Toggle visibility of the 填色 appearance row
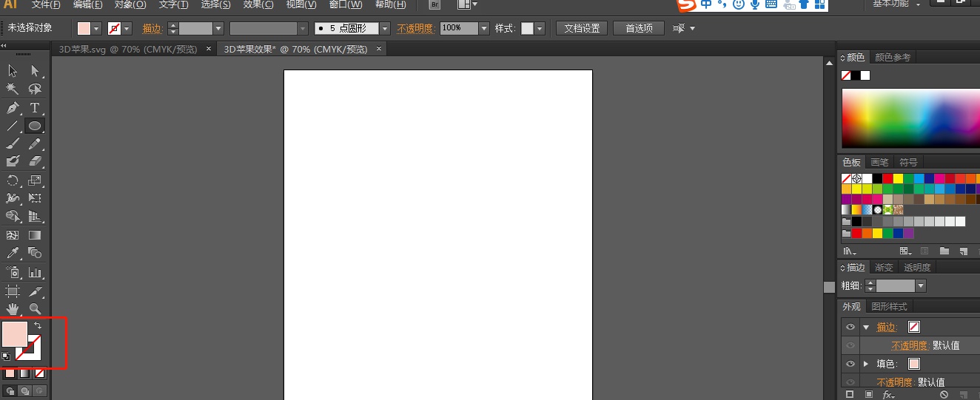980x400 pixels. coord(850,364)
